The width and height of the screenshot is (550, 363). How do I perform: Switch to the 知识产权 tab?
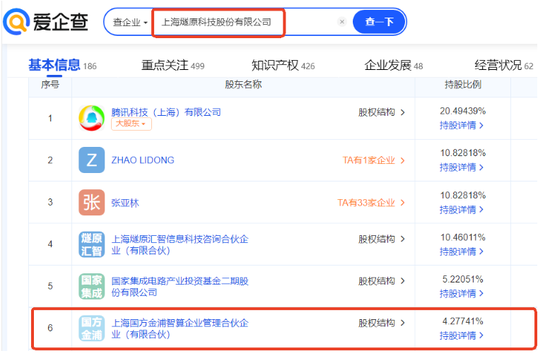point(283,66)
